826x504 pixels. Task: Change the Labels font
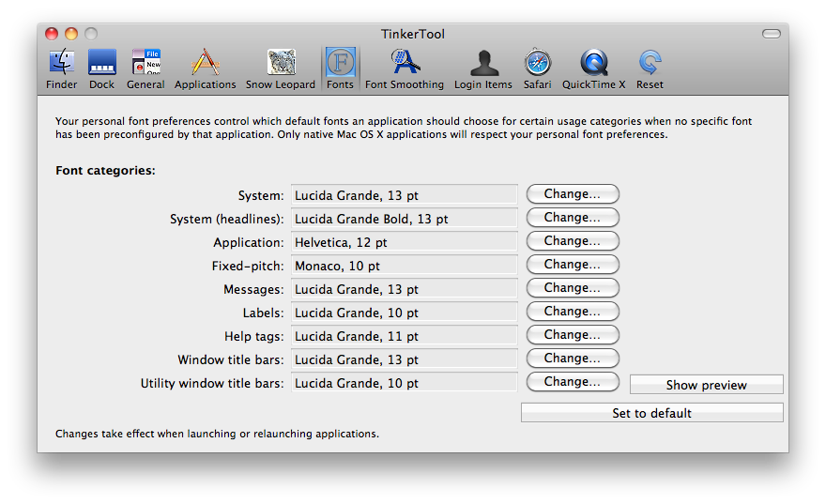(x=573, y=312)
